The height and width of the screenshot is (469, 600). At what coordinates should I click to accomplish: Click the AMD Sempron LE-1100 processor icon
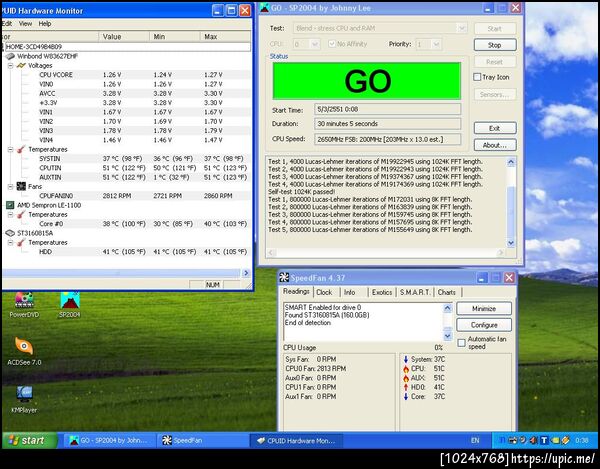(10, 205)
